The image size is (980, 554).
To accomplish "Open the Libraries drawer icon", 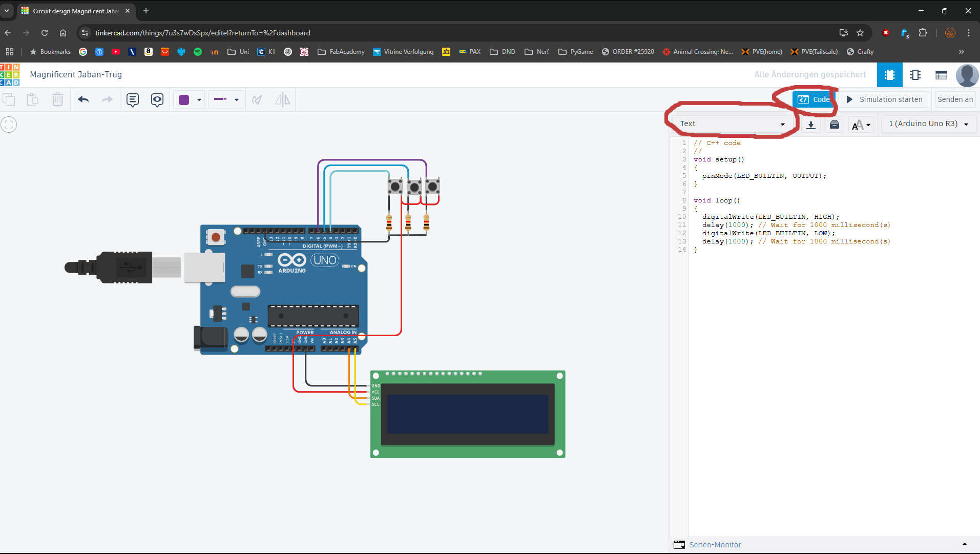I will click(835, 125).
